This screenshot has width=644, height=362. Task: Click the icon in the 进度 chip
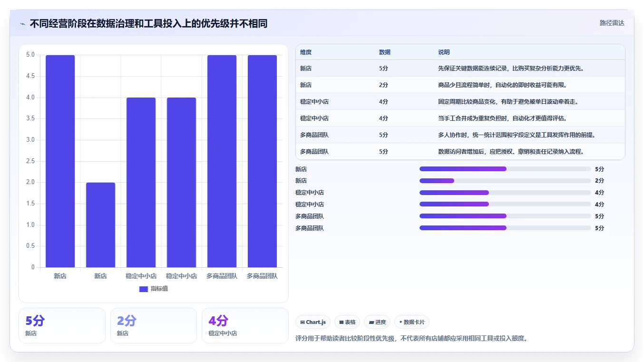(x=371, y=322)
